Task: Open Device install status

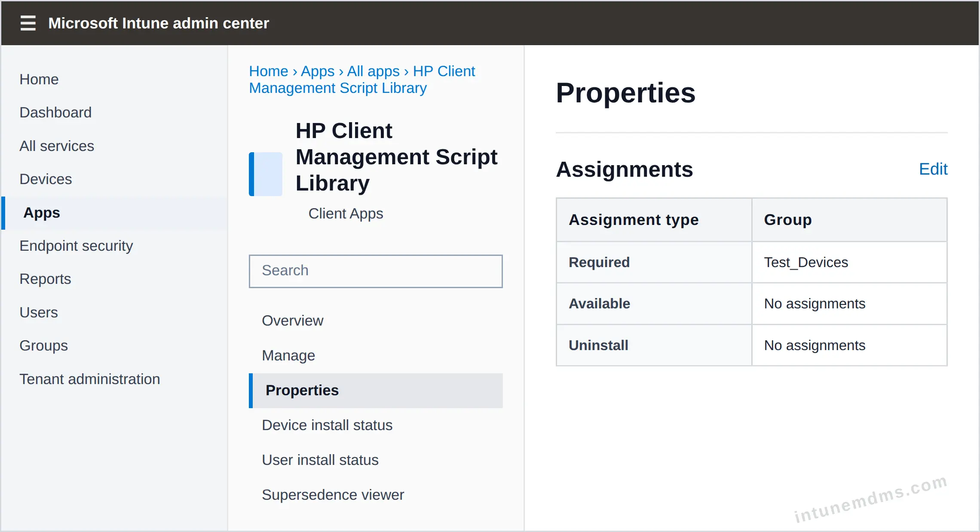Action: [x=327, y=425]
